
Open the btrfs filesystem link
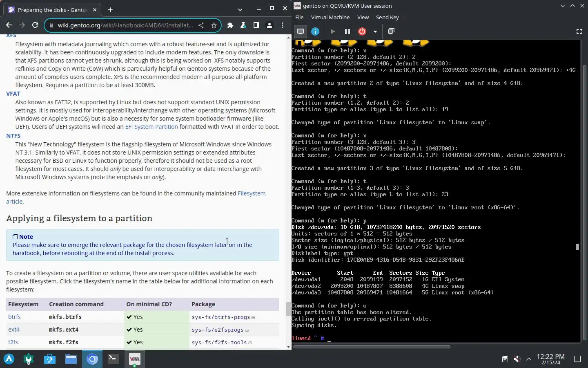(x=14, y=317)
